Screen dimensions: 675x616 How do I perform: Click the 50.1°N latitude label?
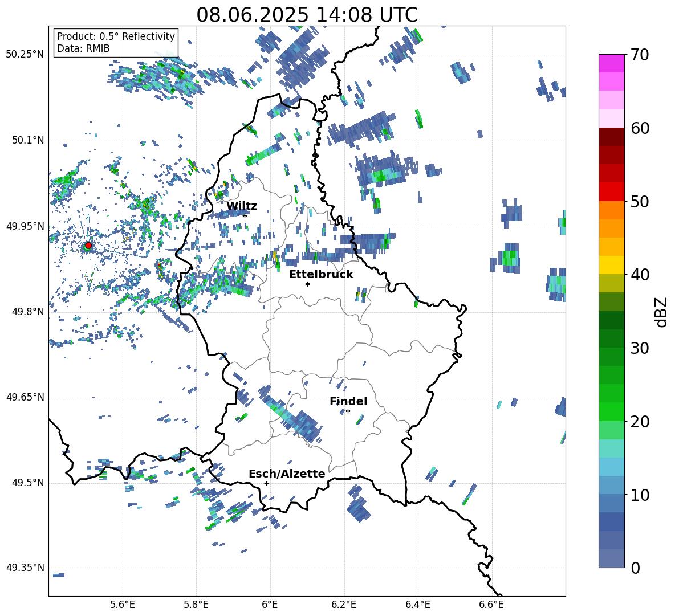pyautogui.click(x=28, y=140)
